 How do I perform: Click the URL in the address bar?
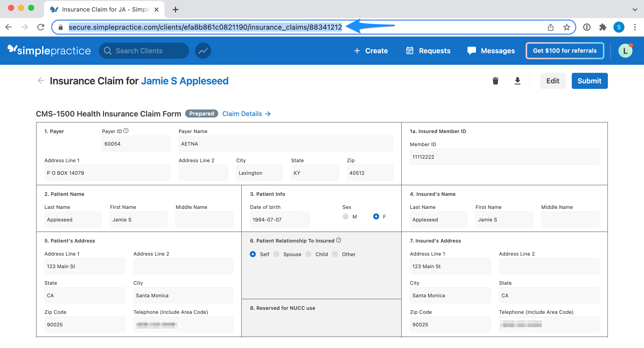(205, 27)
